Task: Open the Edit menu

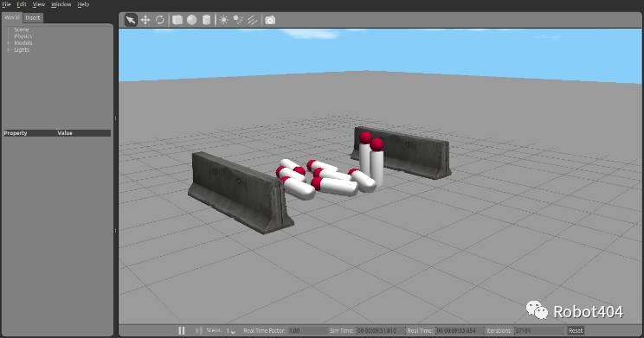Action: (x=22, y=4)
